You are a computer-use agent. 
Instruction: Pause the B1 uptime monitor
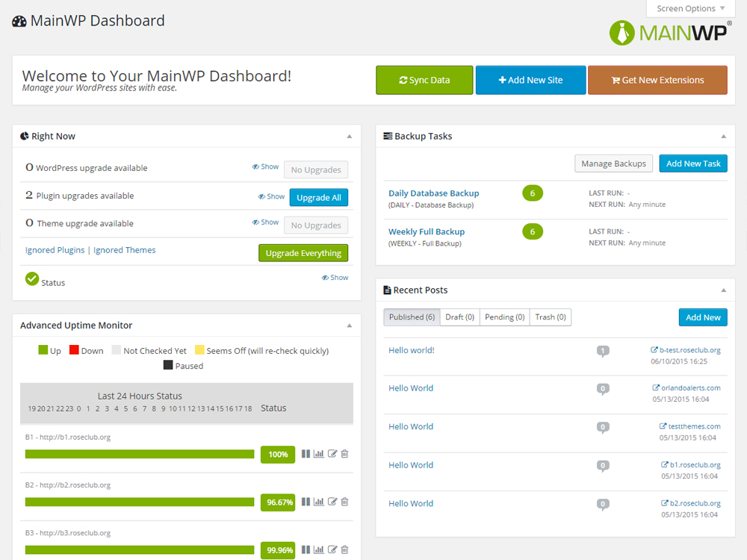306,454
